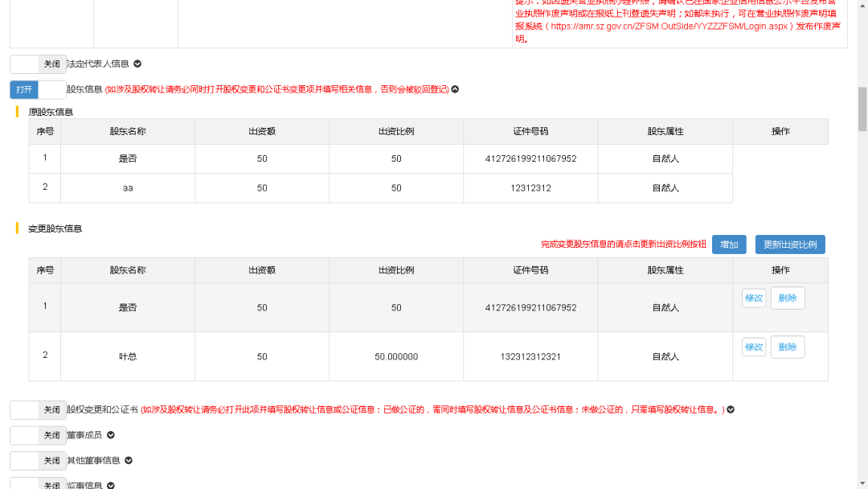Expand chevron icon after 股权变更和公证书 note
Viewport: 868px width, 489px height.
click(x=731, y=409)
